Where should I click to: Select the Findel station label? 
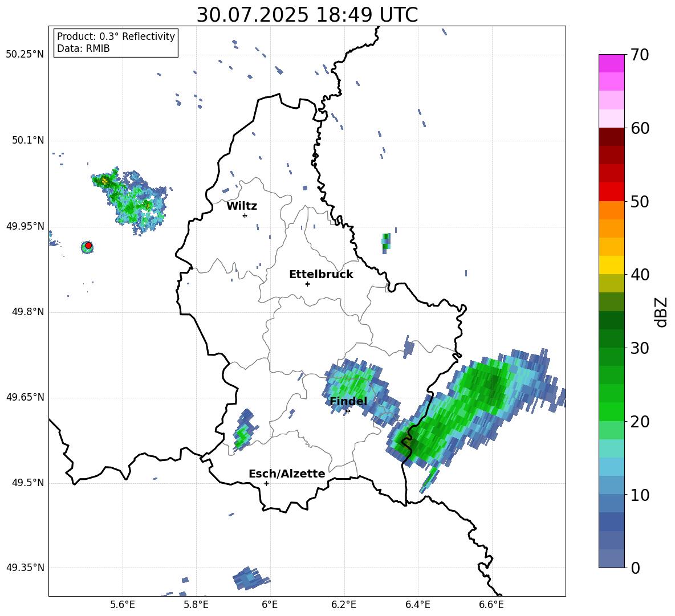[348, 401]
